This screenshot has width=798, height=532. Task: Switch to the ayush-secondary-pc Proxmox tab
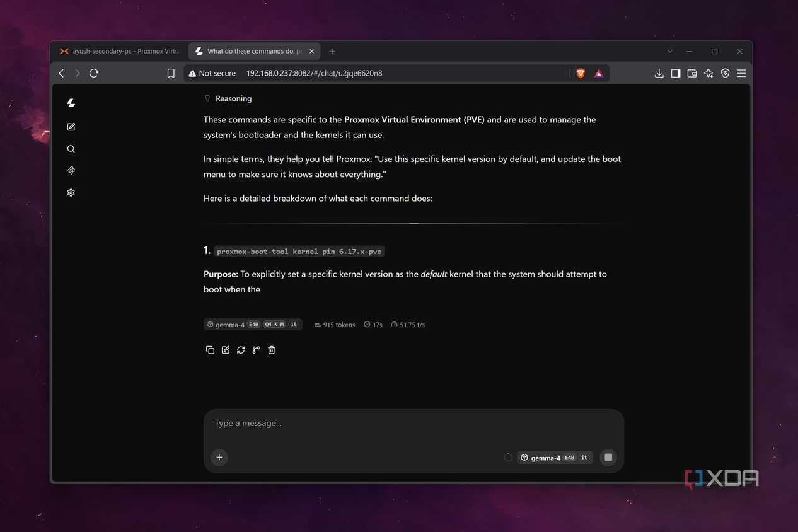tap(120, 51)
